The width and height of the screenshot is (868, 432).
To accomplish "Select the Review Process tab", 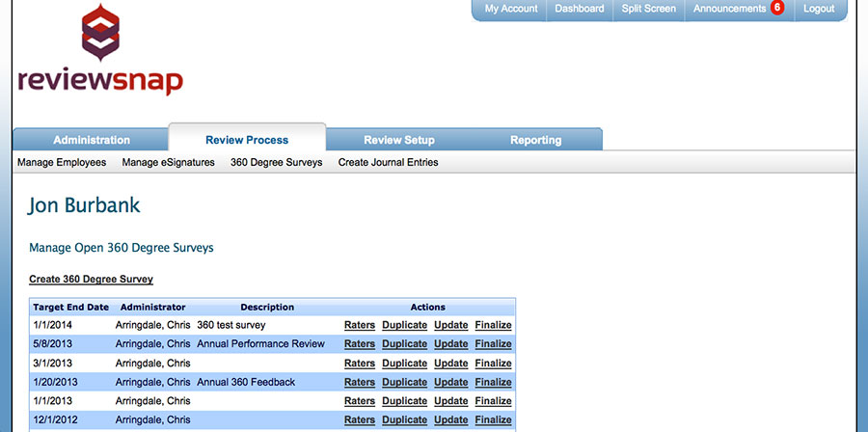I will 247,140.
